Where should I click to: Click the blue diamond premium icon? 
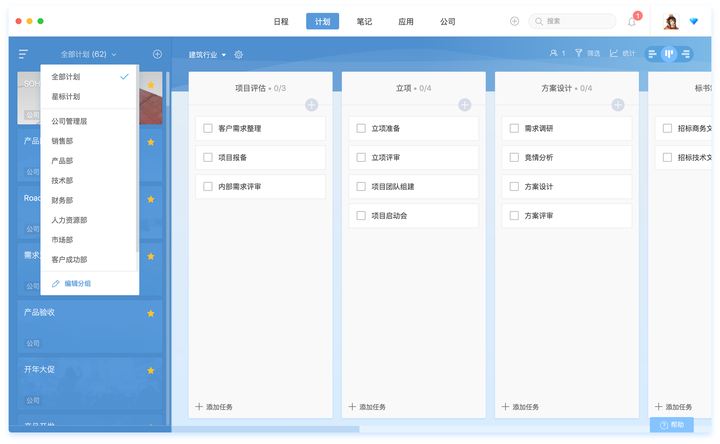pos(694,21)
